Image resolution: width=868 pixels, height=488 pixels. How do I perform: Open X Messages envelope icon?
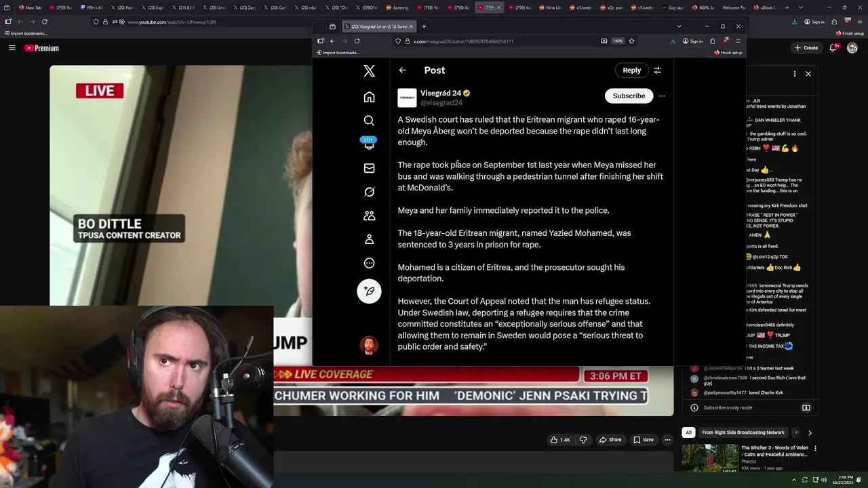pos(369,168)
